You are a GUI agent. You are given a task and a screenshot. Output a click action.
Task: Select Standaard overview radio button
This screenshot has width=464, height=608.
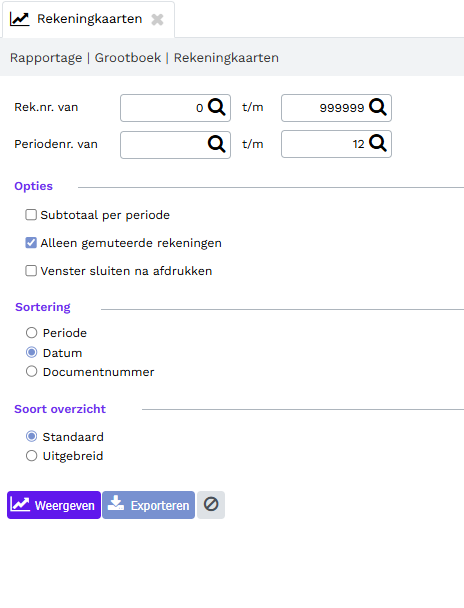coord(31,437)
